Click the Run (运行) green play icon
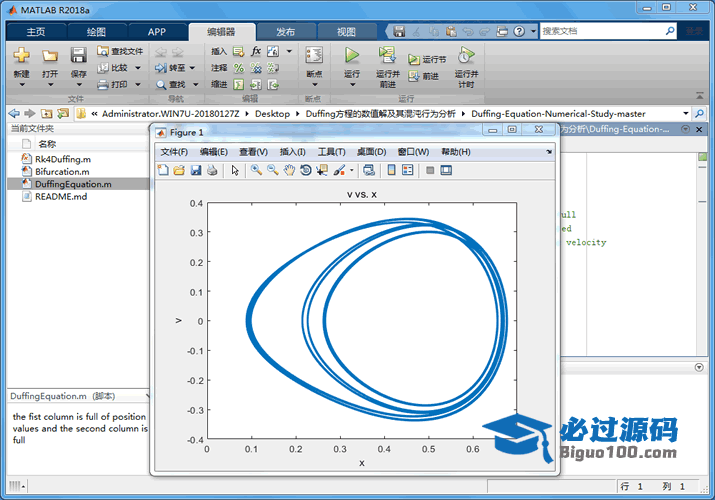The width and height of the screenshot is (715, 500). 352,55
